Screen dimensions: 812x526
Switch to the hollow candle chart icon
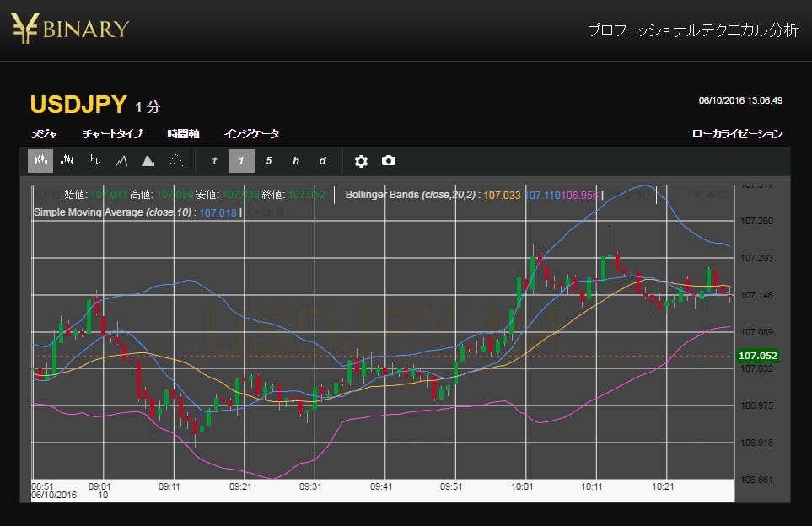click(67, 161)
